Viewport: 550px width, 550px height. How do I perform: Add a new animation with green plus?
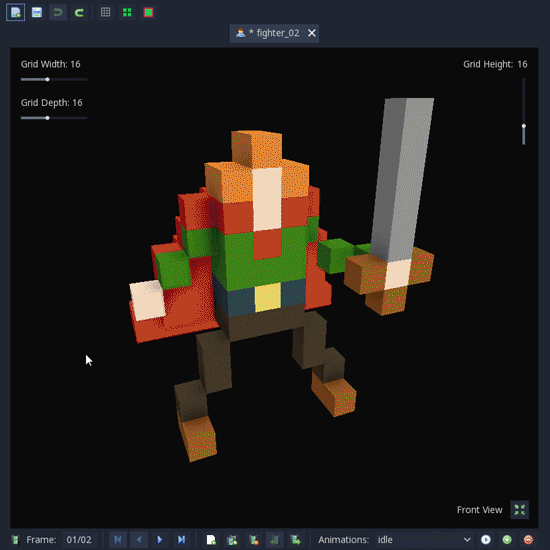507,539
